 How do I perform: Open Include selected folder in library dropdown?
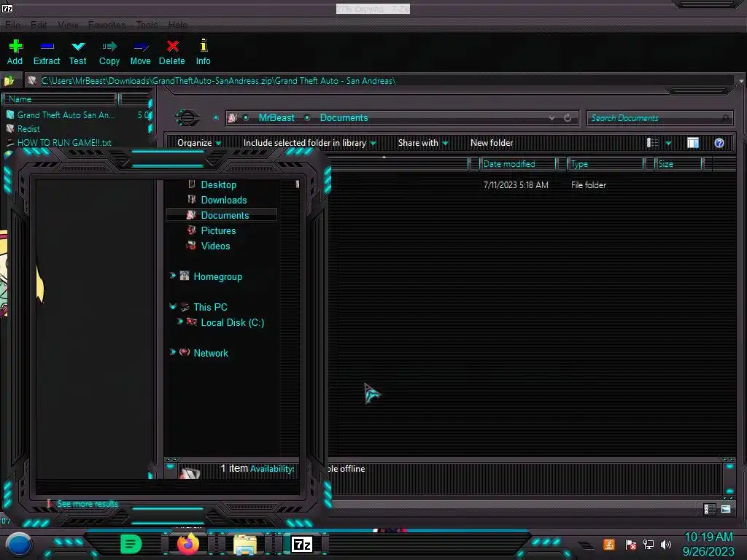pyautogui.click(x=309, y=143)
